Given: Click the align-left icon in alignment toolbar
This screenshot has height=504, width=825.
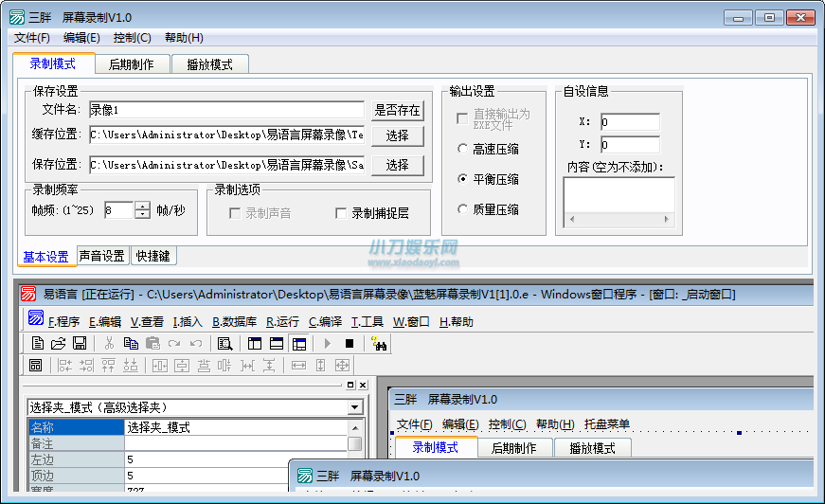Looking at the screenshot, I should [64, 365].
